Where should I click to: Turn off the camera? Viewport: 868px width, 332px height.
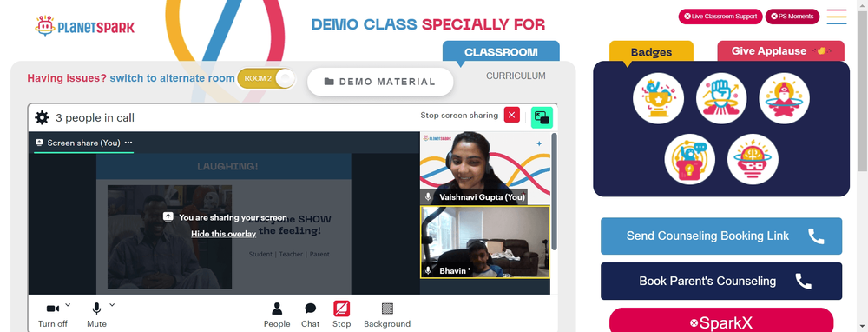click(53, 315)
